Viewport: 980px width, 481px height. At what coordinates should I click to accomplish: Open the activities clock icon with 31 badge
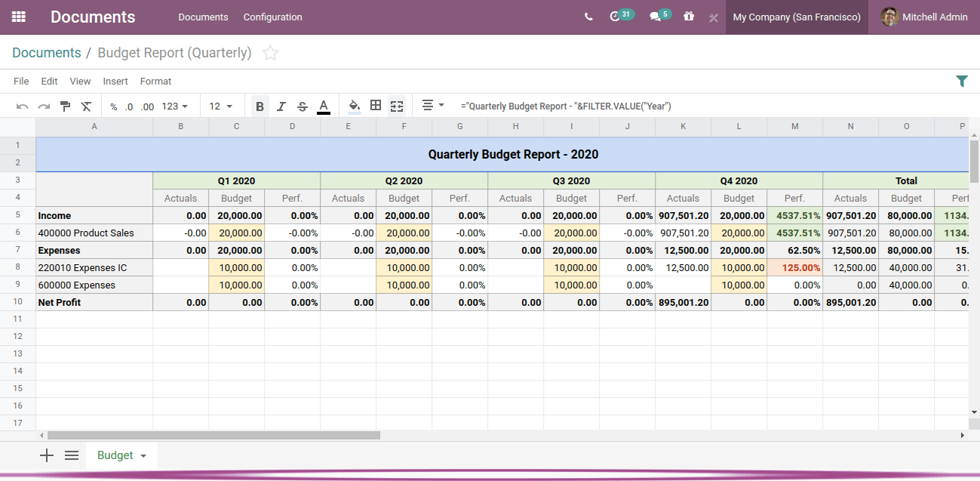[x=621, y=16]
